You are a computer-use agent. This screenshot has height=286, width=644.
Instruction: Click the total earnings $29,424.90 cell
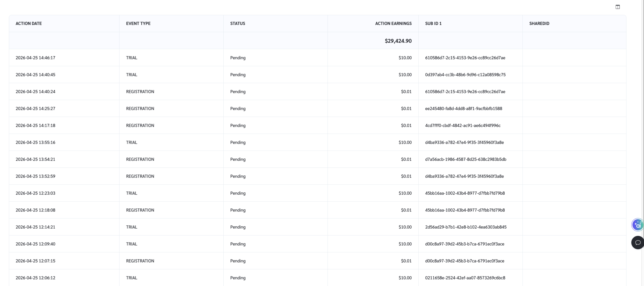(x=398, y=41)
